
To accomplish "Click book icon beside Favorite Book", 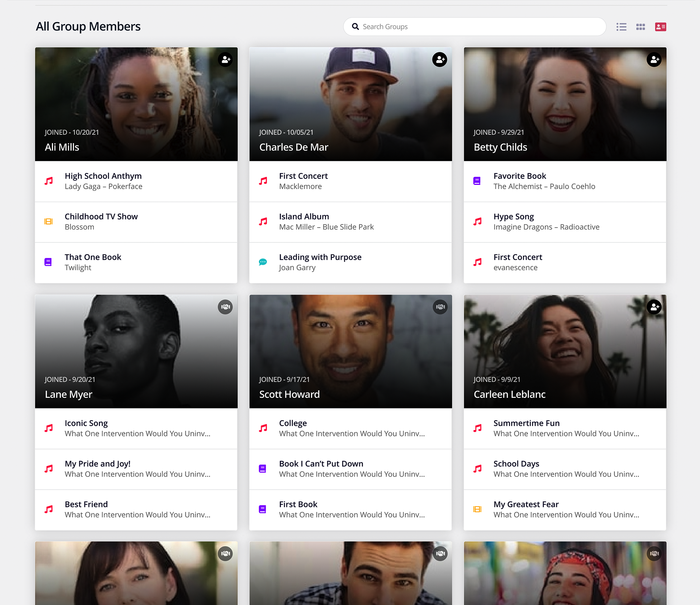I will [477, 181].
